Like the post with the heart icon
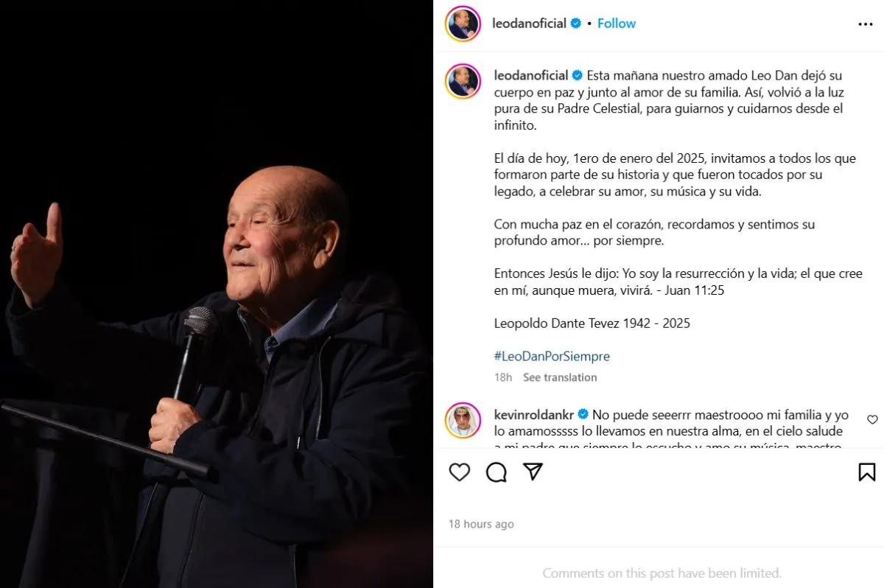This screenshot has width=884, height=588. (x=460, y=472)
